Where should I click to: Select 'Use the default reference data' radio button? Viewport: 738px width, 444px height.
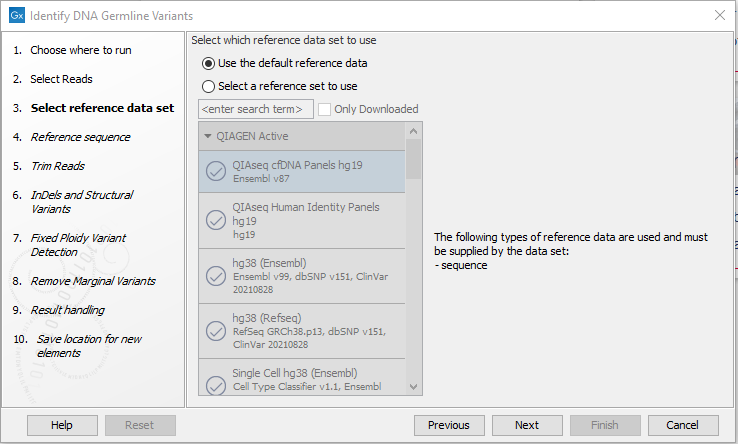tap(208, 63)
